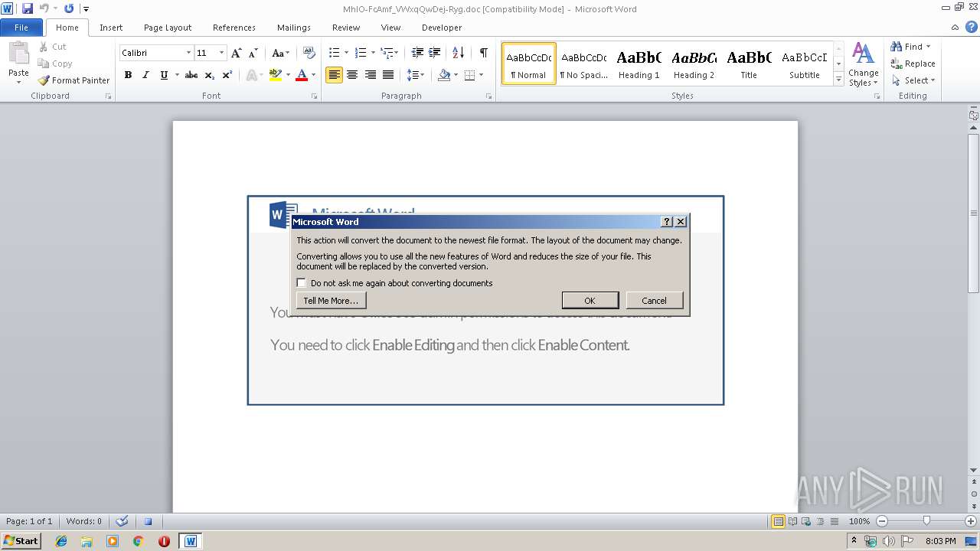Click the Bold formatting icon
This screenshot has width=980, height=551.
pos(128,75)
